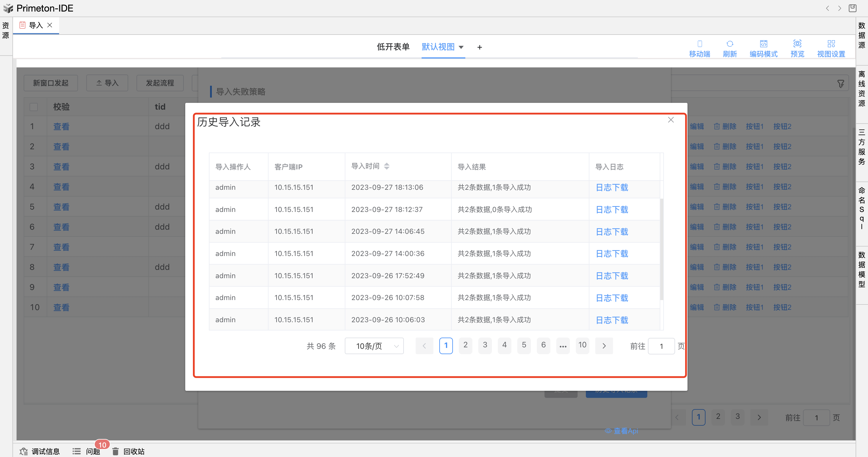Go to page 10 of records
Screen dimensions: 868x457
[582, 345]
